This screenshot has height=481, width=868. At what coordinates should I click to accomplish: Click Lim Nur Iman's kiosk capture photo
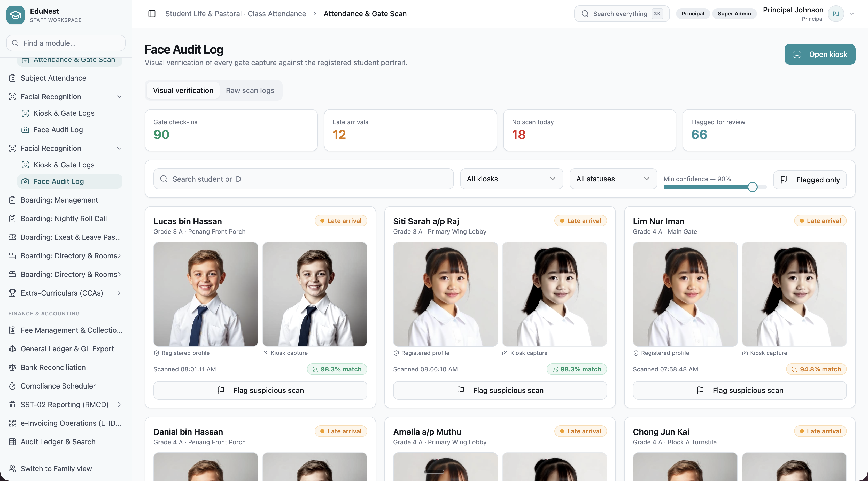794,294
